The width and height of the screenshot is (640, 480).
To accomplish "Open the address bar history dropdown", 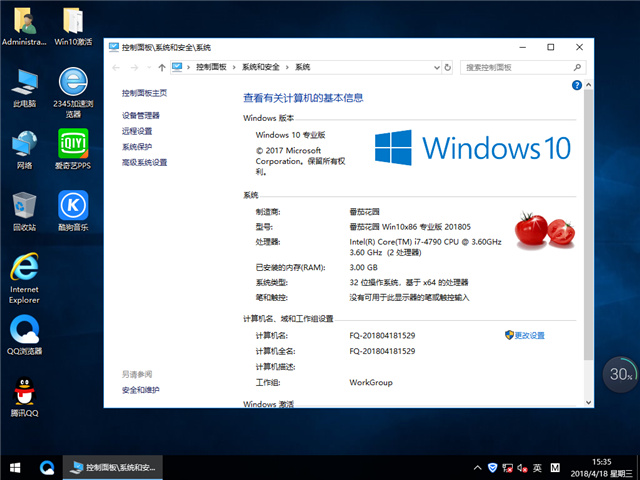I will pyautogui.click(x=437, y=67).
